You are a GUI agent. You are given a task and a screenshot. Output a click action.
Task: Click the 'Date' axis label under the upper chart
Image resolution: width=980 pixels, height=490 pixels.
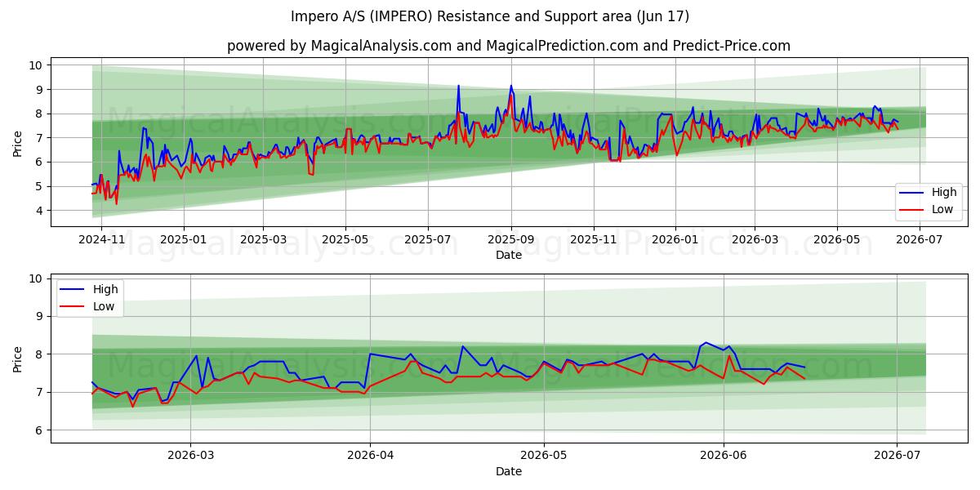tap(509, 256)
